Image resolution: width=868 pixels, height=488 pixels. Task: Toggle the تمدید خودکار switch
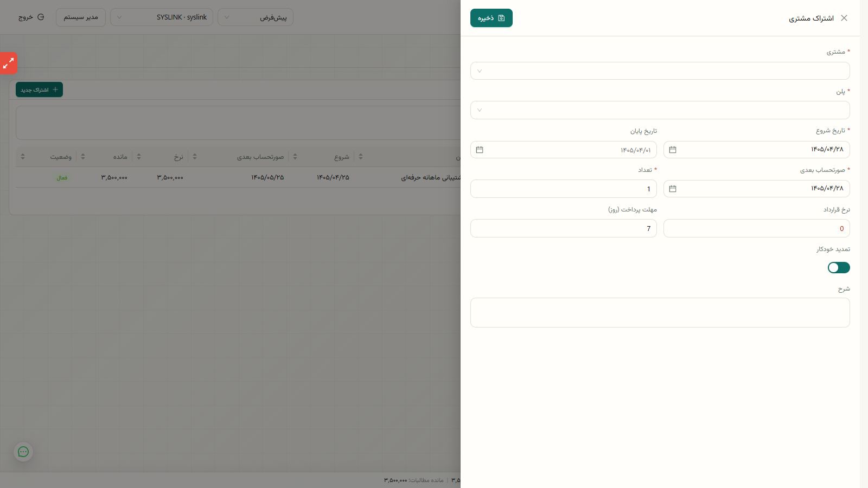(x=839, y=268)
